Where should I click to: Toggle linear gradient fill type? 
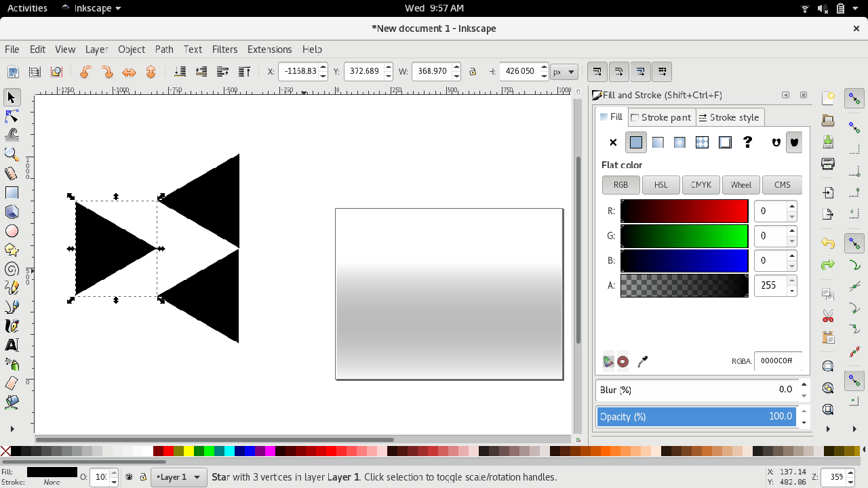[658, 142]
